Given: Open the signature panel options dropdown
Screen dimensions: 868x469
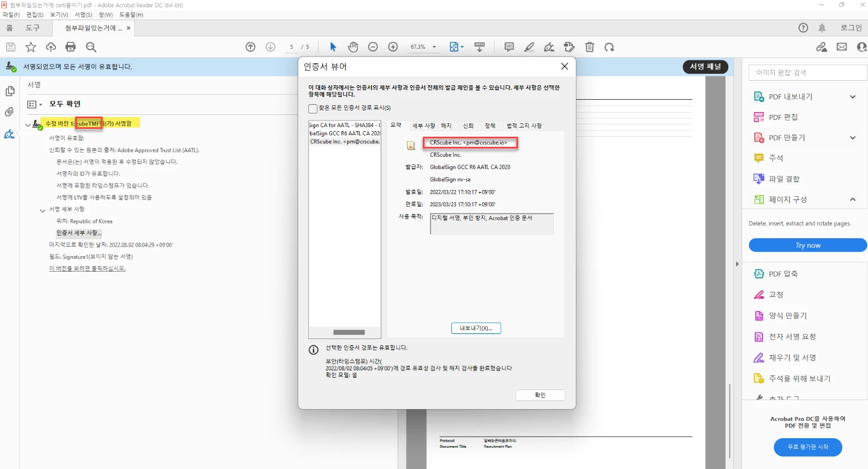Looking at the screenshot, I should (x=35, y=104).
